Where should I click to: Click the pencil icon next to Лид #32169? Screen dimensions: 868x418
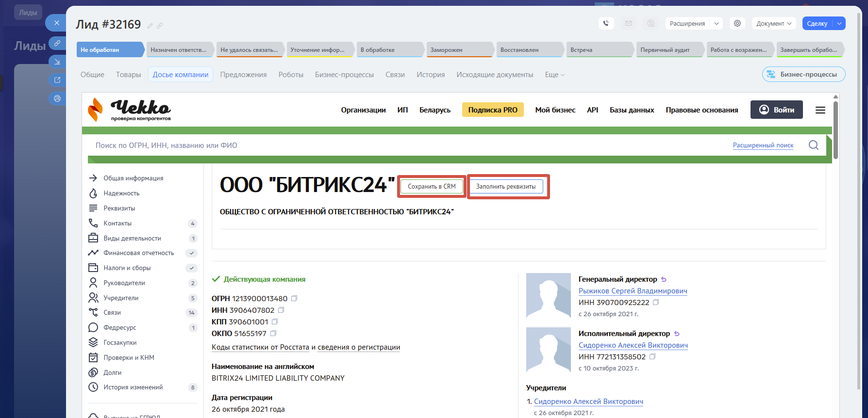click(150, 26)
